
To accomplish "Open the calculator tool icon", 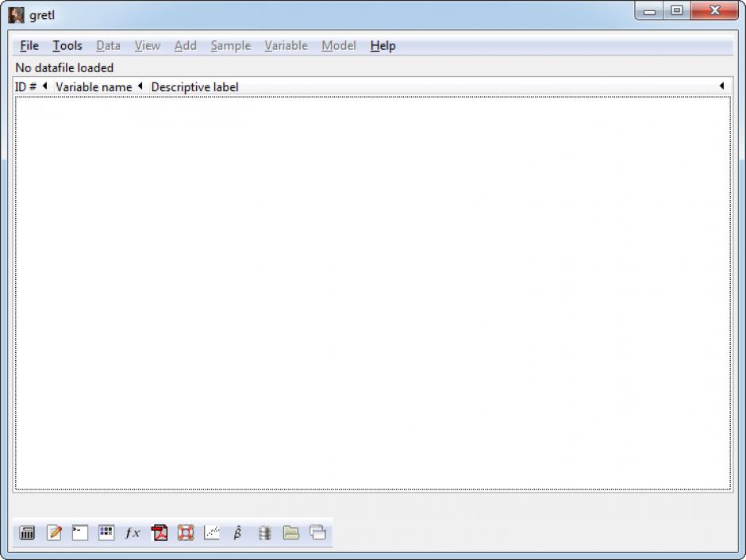I will (27, 532).
